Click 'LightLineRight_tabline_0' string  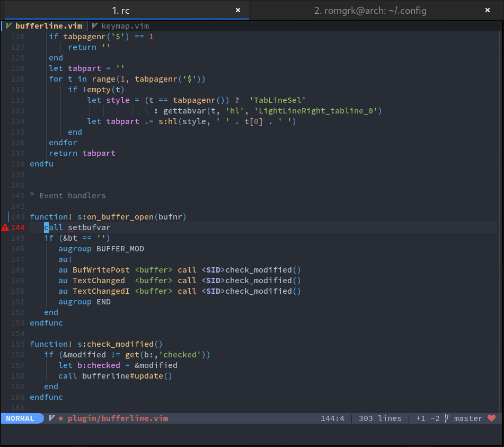(316, 111)
